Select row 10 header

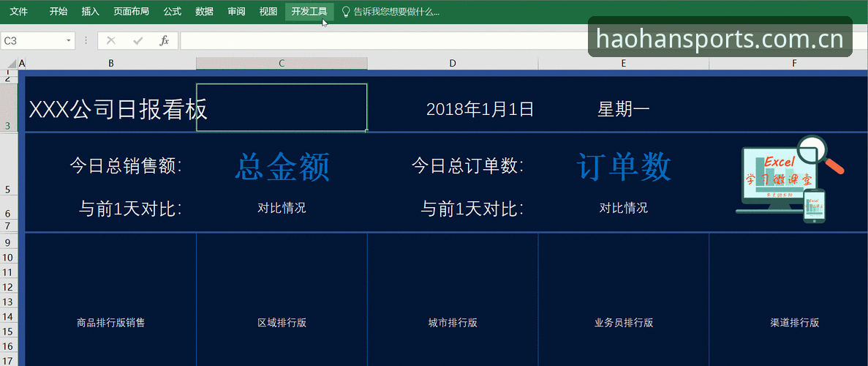coord(8,258)
